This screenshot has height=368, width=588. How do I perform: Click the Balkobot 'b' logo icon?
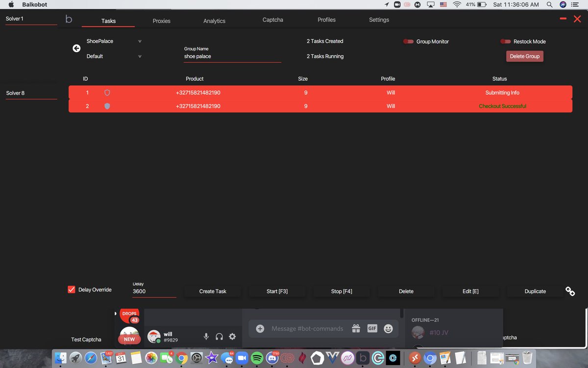[69, 20]
